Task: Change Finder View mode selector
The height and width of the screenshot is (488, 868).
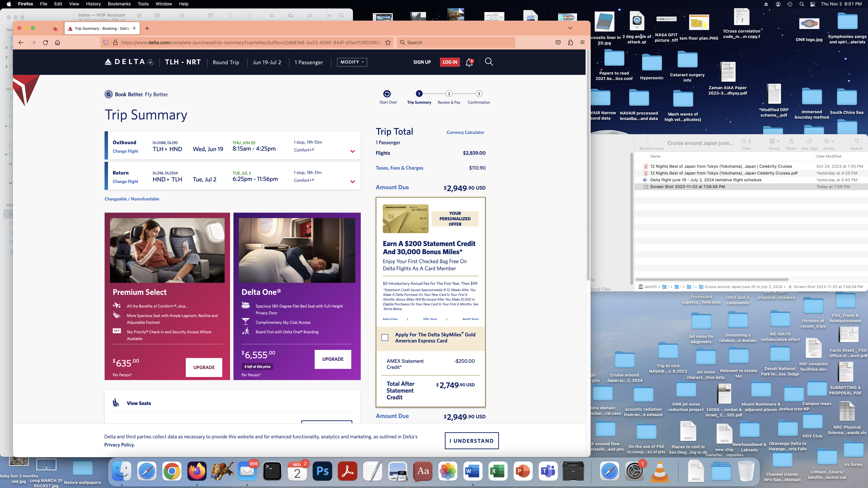Action: [746, 141]
